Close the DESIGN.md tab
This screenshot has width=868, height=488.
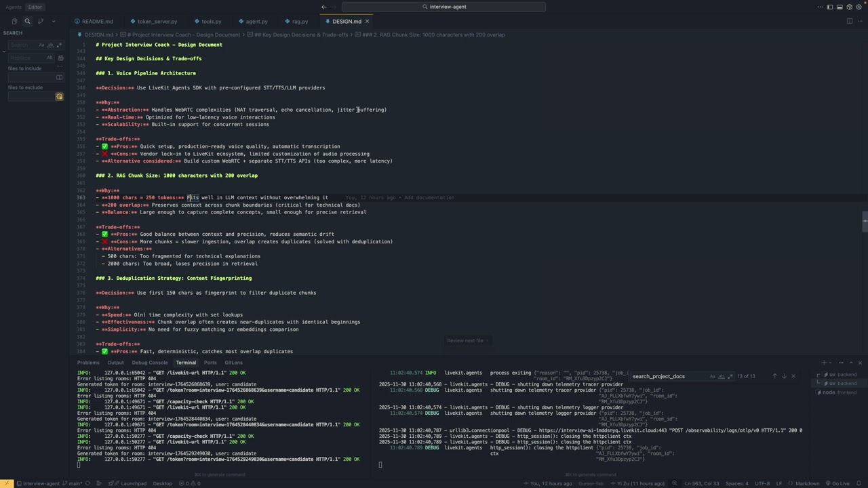(367, 21)
